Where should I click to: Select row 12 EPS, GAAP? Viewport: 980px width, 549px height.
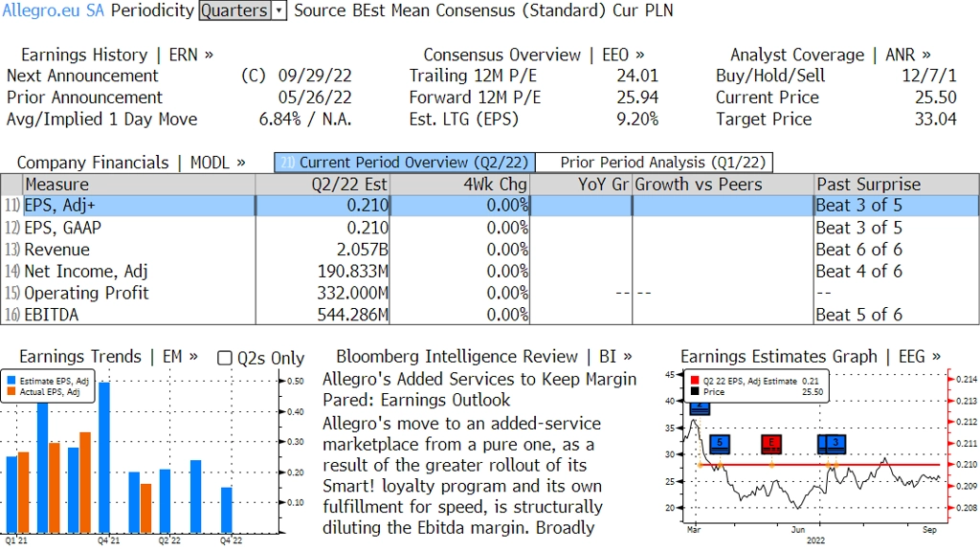coord(490,228)
